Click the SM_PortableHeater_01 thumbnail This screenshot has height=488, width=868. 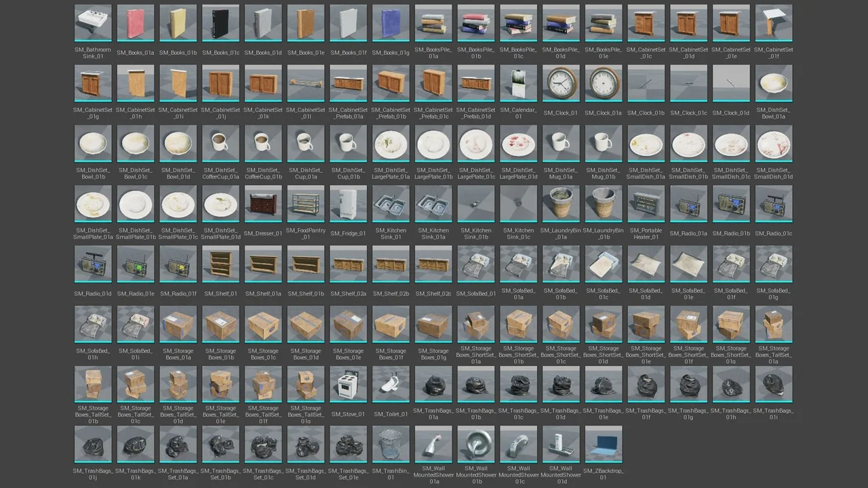646,204
